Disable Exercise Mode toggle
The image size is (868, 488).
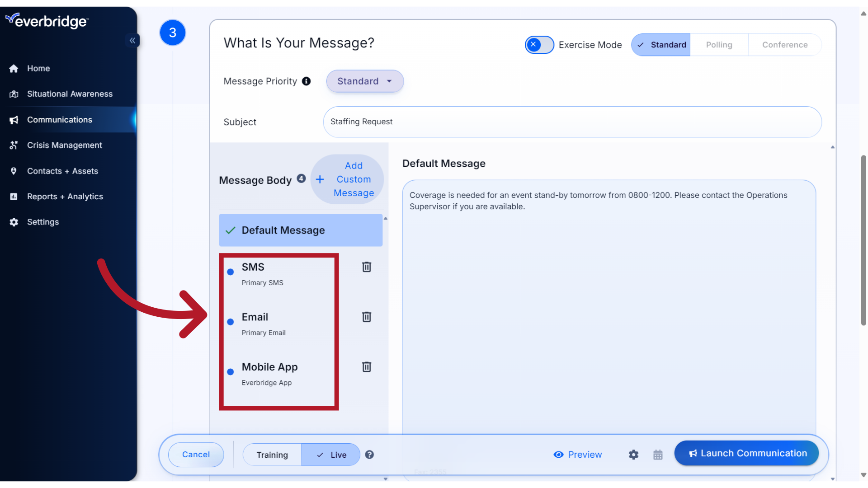539,45
